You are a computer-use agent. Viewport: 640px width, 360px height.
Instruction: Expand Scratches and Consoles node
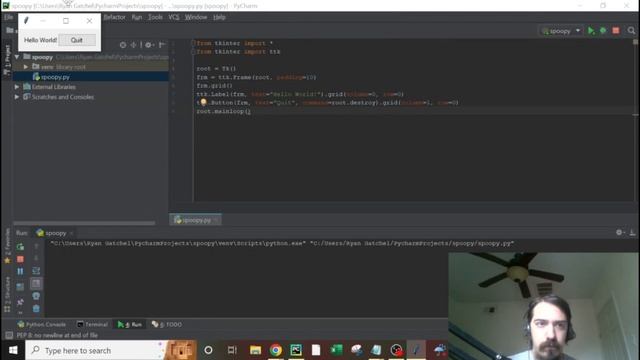17,97
